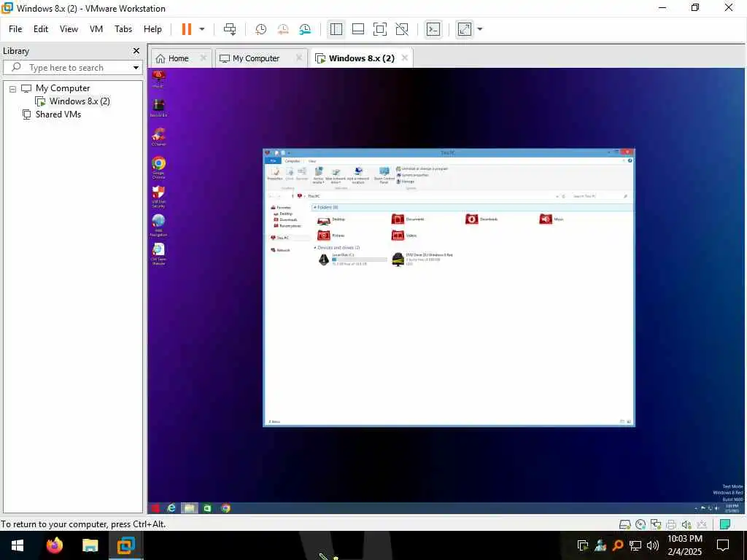The image size is (747, 560).
Task: Open the power options dropdown beside Suspend
Action: [202, 29]
